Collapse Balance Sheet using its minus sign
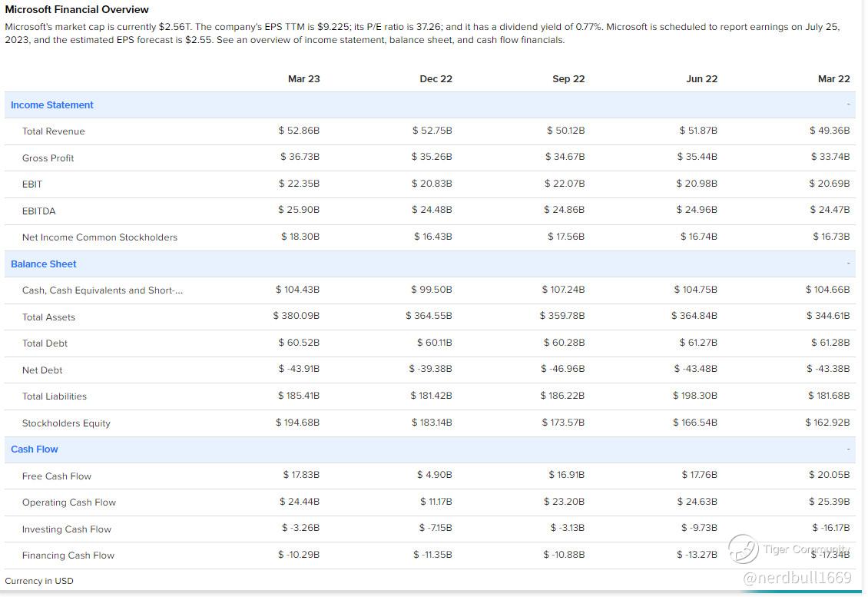This screenshot has height=597, width=868. (848, 264)
